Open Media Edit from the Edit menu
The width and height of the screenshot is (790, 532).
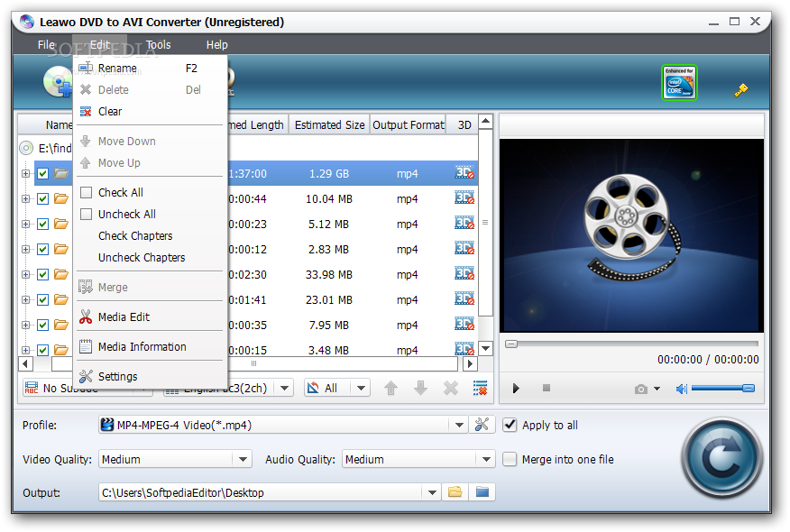pos(150,316)
